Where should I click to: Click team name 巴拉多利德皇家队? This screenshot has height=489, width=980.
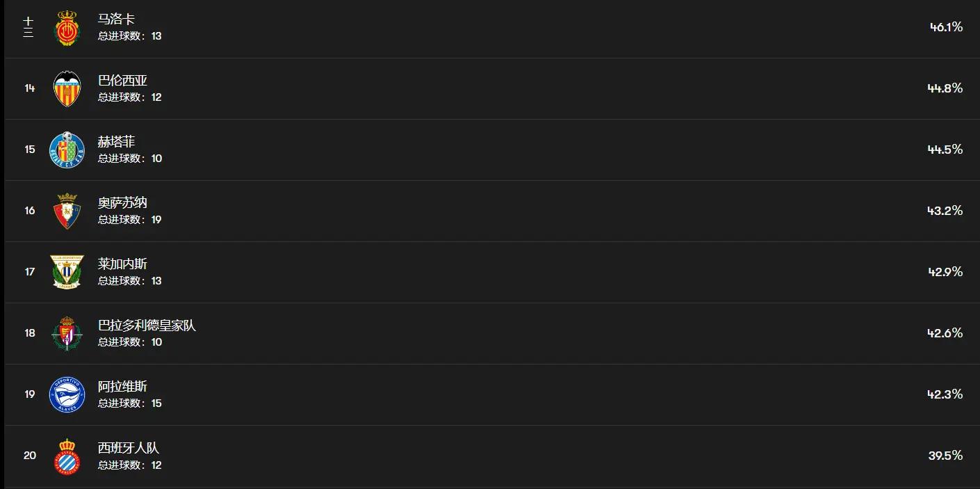click(x=147, y=326)
